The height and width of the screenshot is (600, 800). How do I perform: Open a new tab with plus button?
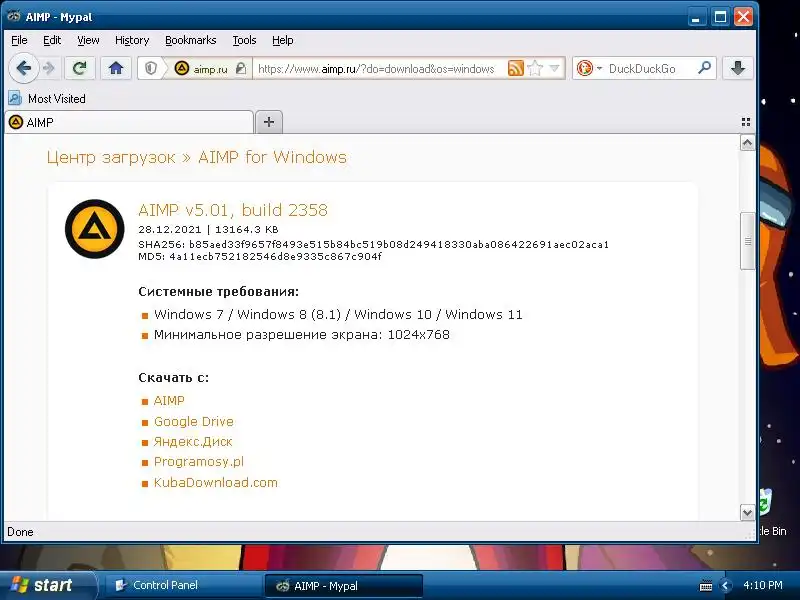click(x=268, y=122)
